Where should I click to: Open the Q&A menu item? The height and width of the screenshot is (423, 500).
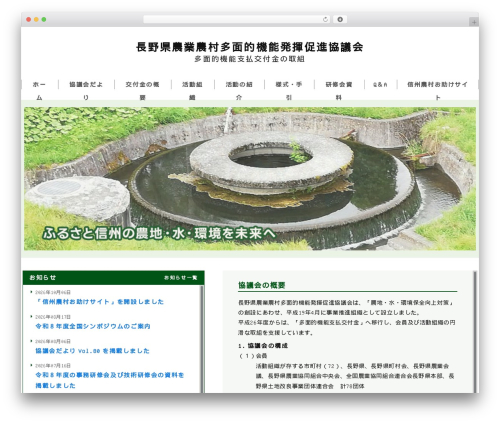380,85
